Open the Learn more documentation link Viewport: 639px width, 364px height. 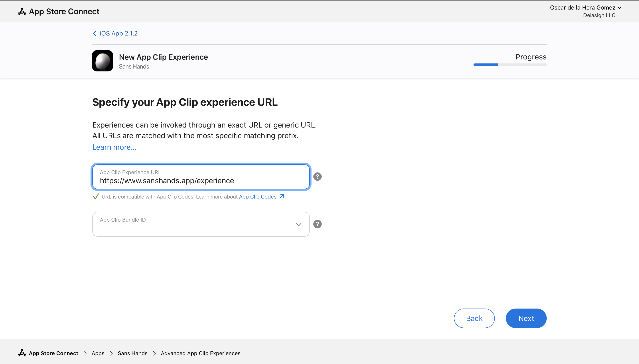[x=114, y=147]
